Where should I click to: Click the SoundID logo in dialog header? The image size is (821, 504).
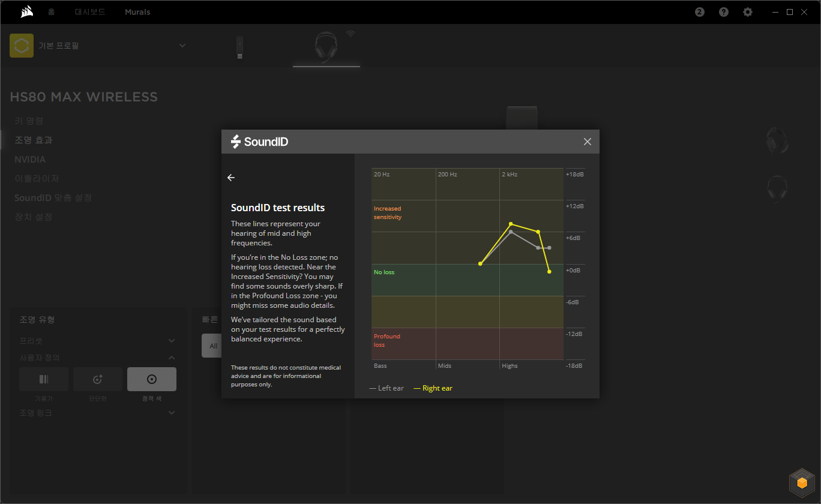260,142
